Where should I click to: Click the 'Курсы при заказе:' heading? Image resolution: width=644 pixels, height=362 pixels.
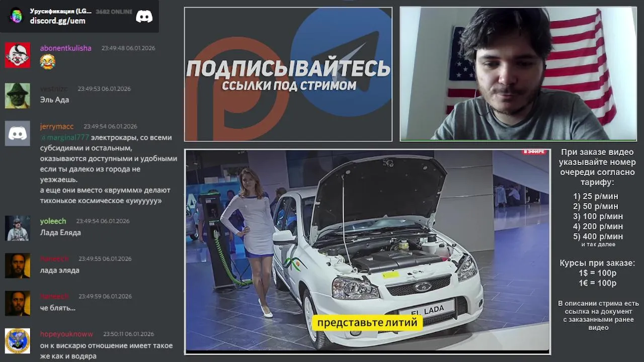pos(598,263)
